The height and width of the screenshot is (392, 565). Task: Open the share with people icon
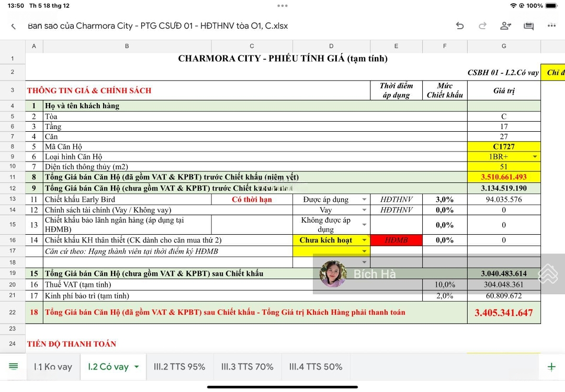tap(505, 26)
